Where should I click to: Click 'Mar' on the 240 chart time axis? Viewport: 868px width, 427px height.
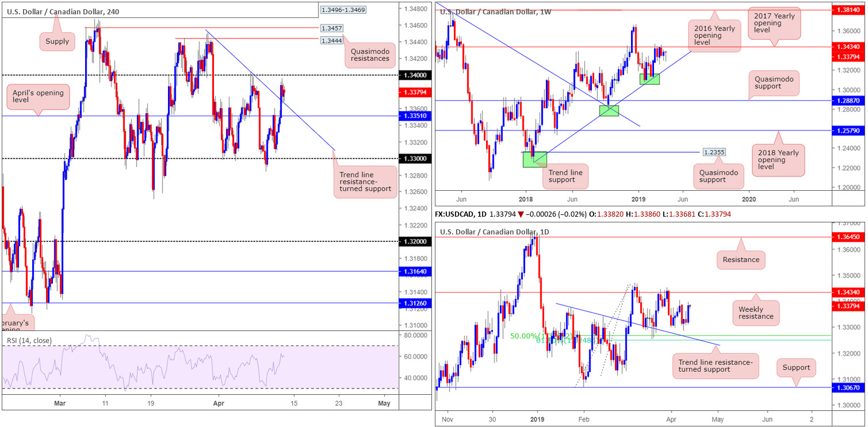tap(60, 403)
